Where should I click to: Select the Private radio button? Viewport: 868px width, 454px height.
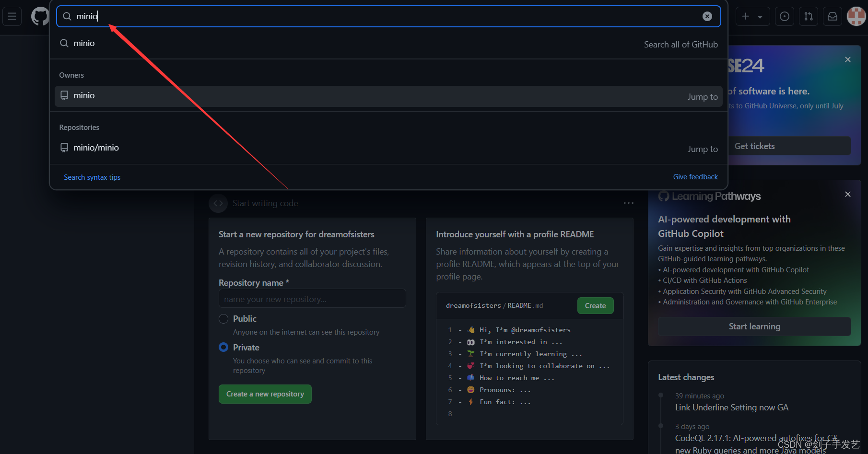coord(223,347)
